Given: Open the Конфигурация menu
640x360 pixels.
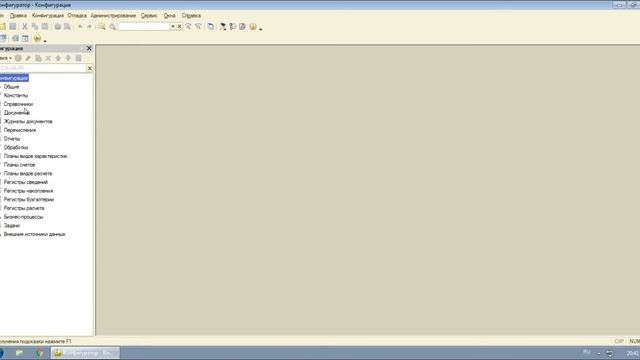Looking at the screenshot, I should click(48, 16).
